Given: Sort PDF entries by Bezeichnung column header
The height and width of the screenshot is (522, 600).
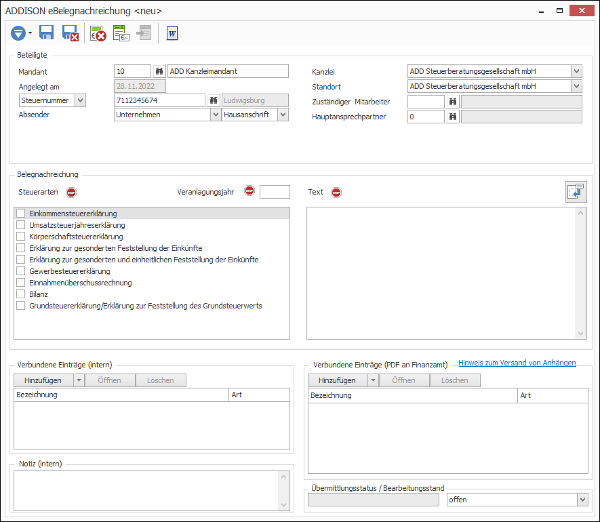Looking at the screenshot, I should [412, 396].
